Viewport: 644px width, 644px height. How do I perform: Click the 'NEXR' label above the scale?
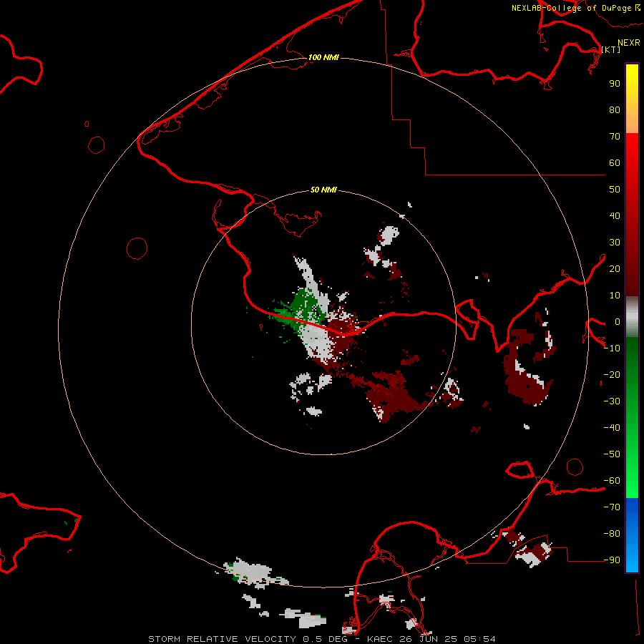click(629, 43)
